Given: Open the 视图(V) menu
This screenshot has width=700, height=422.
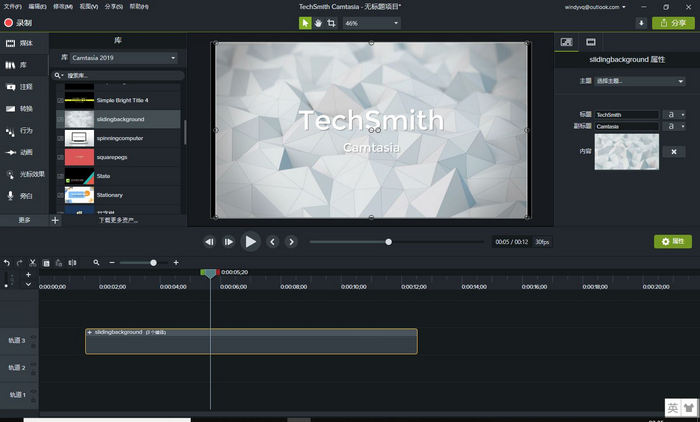Looking at the screenshot, I should 88,7.
